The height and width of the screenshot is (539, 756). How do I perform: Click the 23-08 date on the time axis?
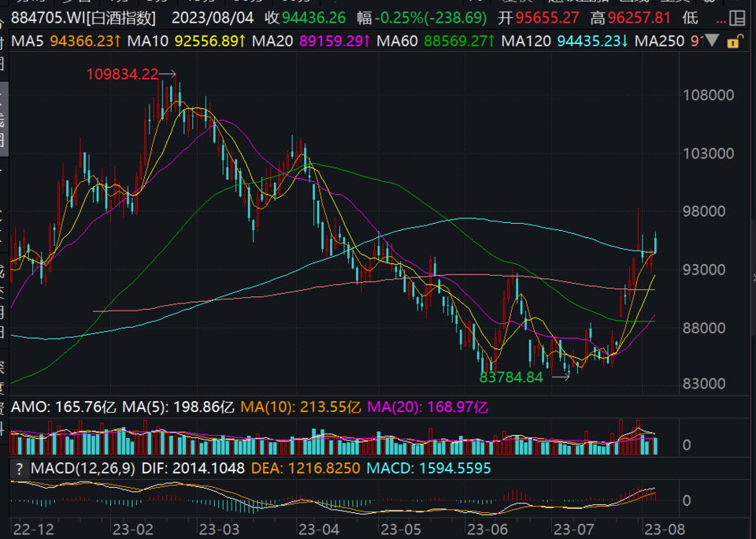tap(660, 526)
